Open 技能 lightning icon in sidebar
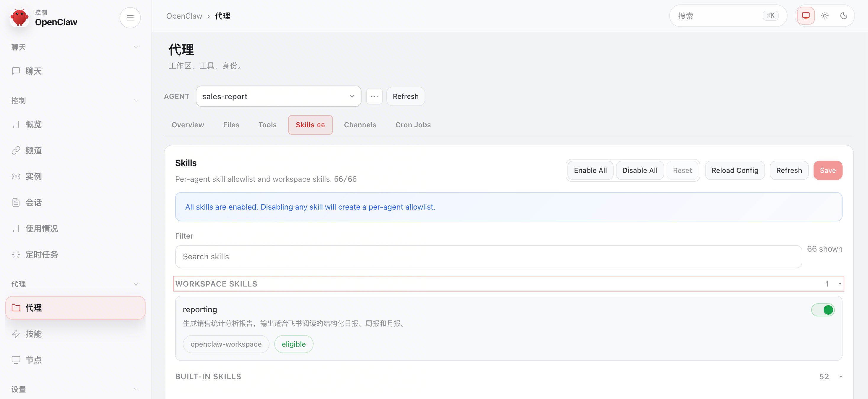This screenshot has width=868, height=399. [16, 334]
